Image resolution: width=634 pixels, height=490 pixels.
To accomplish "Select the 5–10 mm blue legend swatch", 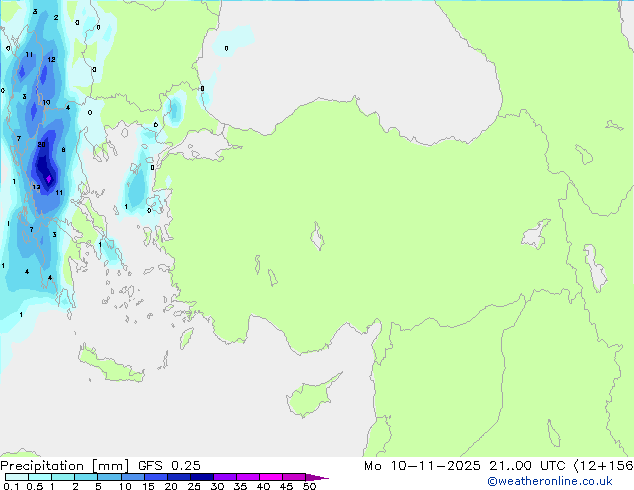I will pos(110,477).
